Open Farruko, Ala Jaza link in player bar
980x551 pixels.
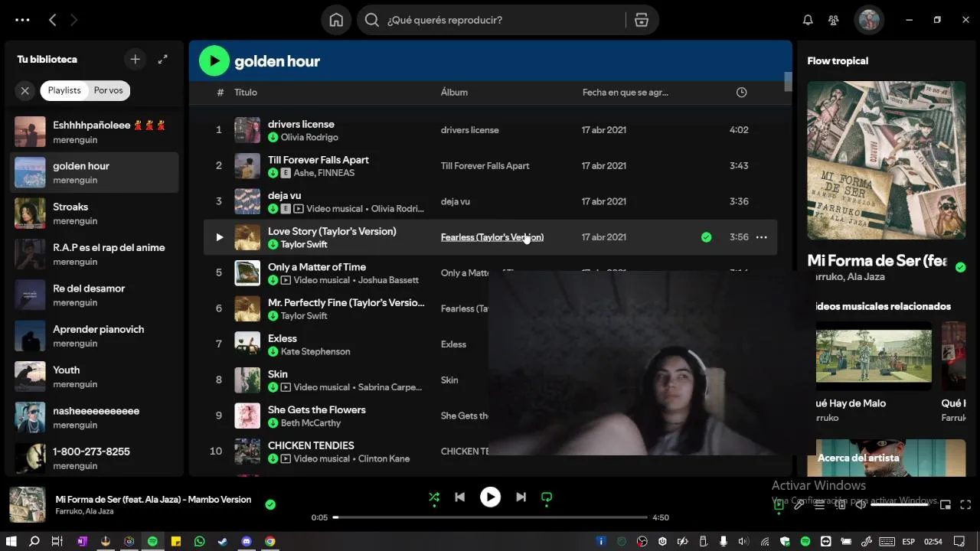84,511
